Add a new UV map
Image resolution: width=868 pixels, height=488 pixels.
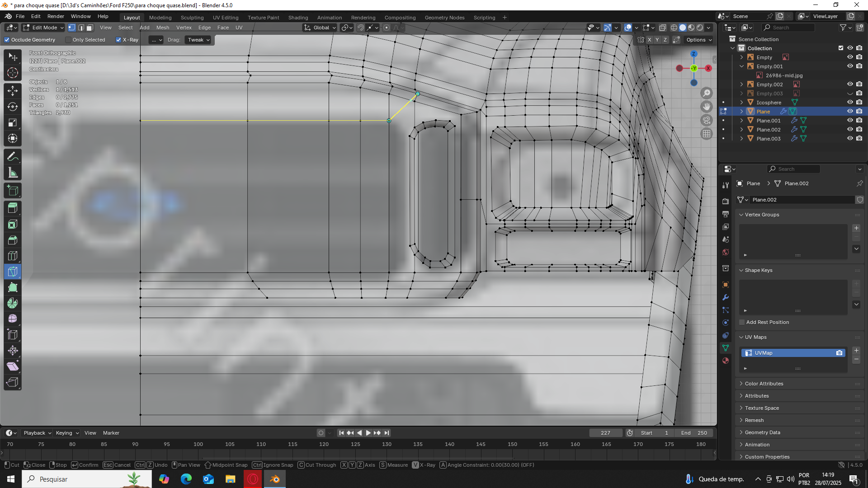pos(856,351)
